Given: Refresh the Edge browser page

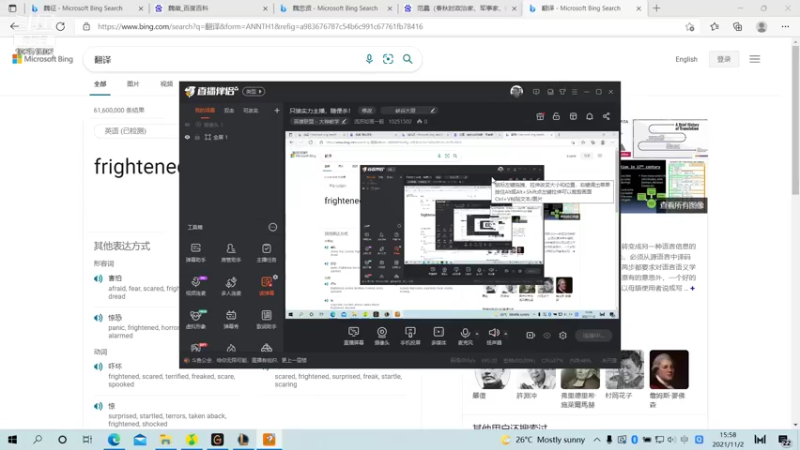Looking at the screenshot, I should point(60,27).
